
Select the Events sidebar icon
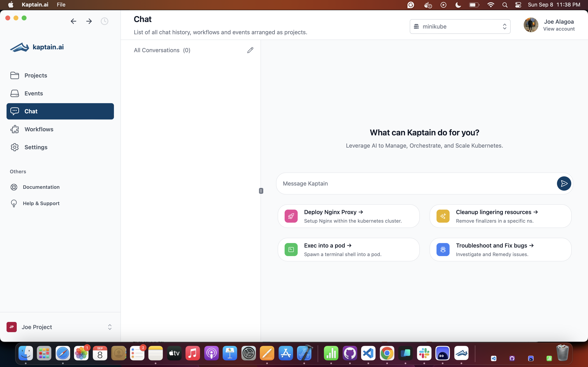14,93
